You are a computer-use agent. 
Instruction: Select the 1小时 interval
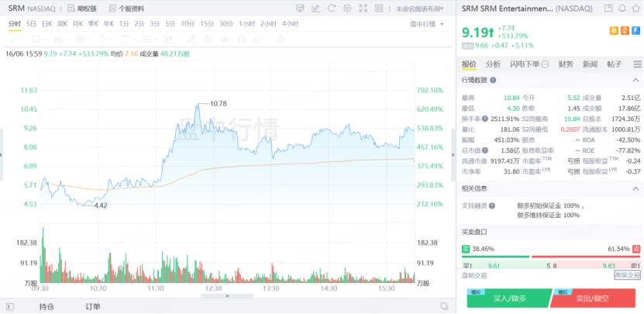(247, 24)
